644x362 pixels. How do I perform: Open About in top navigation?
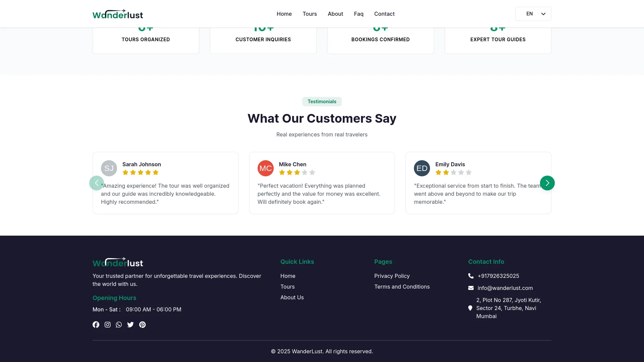(x=335, y=14)
